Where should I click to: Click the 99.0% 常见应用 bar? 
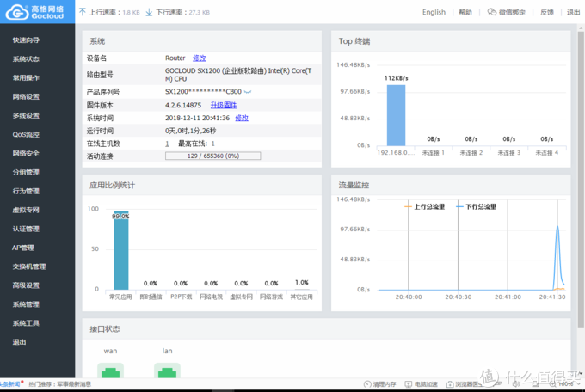[121, 250]
